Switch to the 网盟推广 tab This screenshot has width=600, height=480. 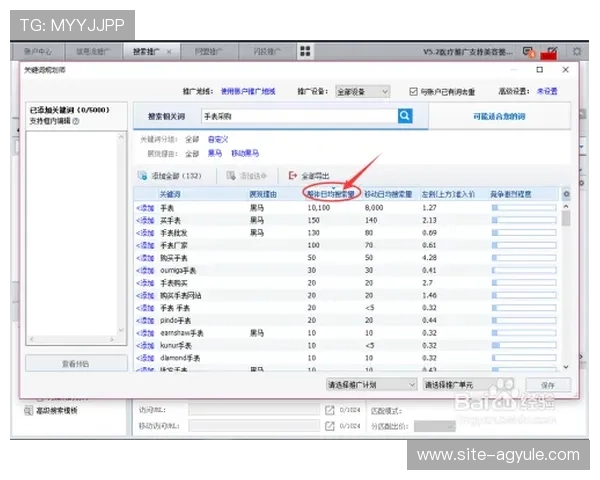click(x=209, y=52)
